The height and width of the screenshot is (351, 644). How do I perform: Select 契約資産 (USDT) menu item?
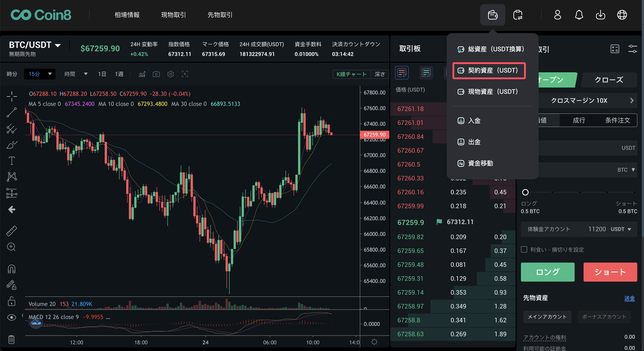(489, 71)
